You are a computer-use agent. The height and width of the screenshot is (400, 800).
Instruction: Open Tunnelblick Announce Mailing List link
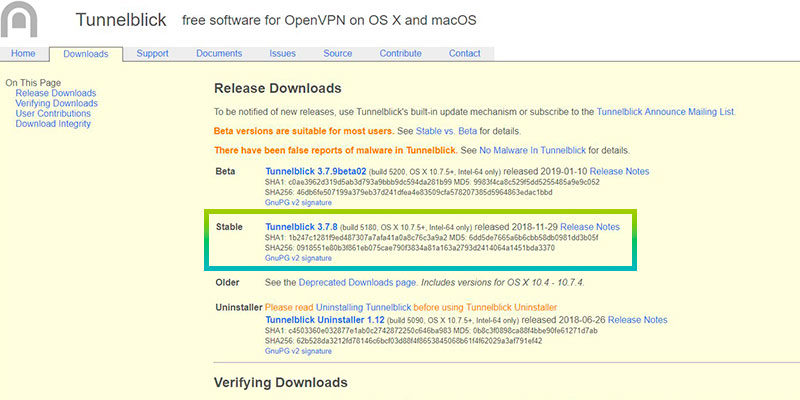665,112
